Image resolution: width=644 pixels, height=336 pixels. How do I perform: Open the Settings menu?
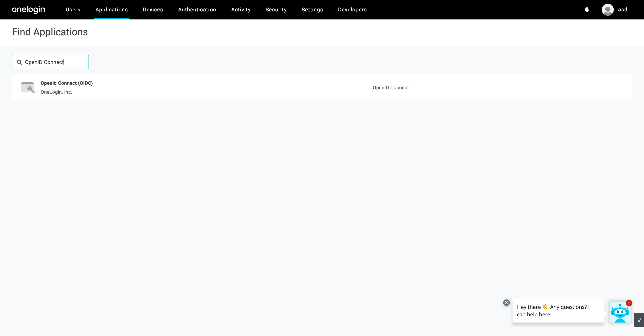coord(312,10)
